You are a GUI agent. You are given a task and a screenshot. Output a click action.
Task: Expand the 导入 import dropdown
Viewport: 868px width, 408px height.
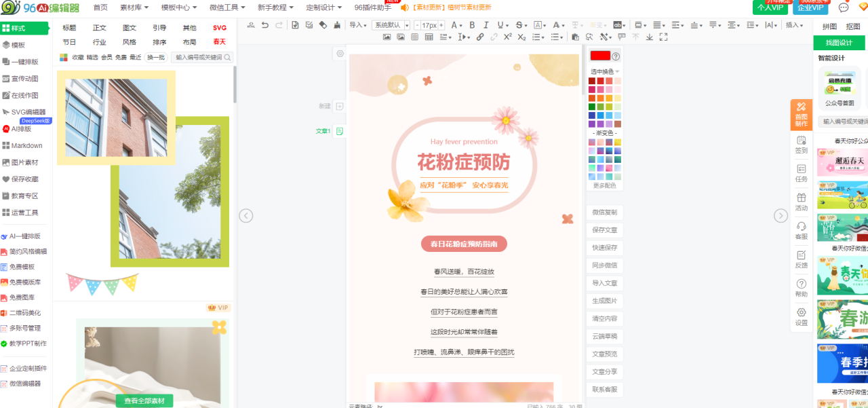pyautogui.click(x=357, y=25)
